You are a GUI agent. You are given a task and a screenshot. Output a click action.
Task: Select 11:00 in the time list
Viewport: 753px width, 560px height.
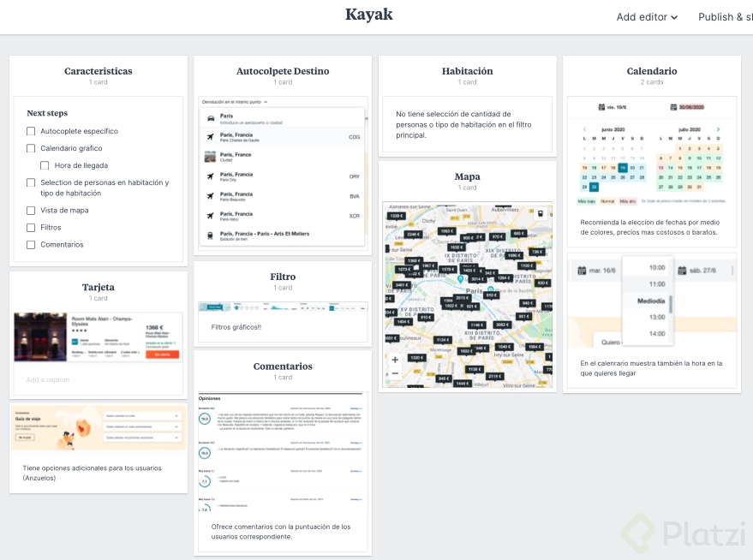[x=657, y=284]
